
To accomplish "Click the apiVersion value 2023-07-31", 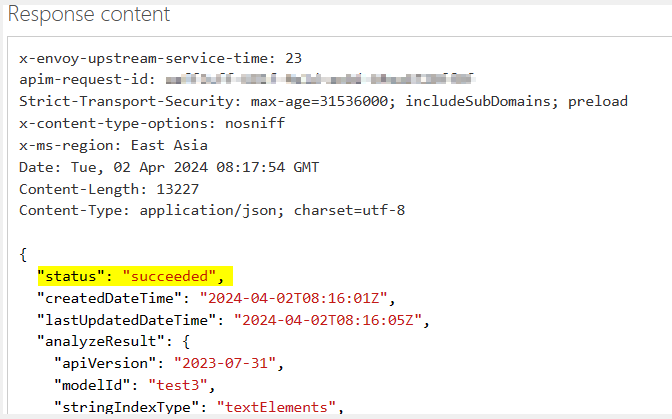I will tap(225, 363).
